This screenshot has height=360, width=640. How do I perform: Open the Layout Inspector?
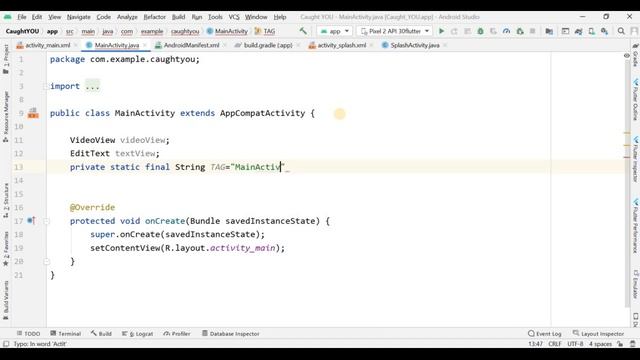[x=598, y=333]
